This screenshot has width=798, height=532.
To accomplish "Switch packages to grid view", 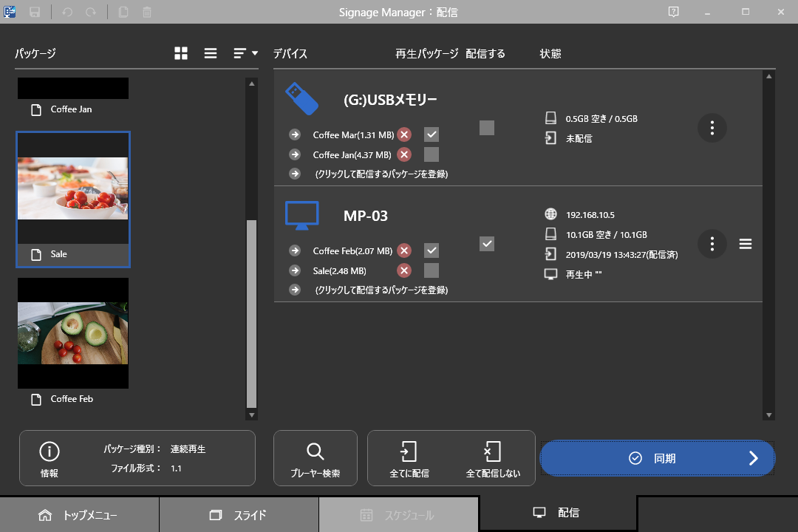I will point(181,53).
